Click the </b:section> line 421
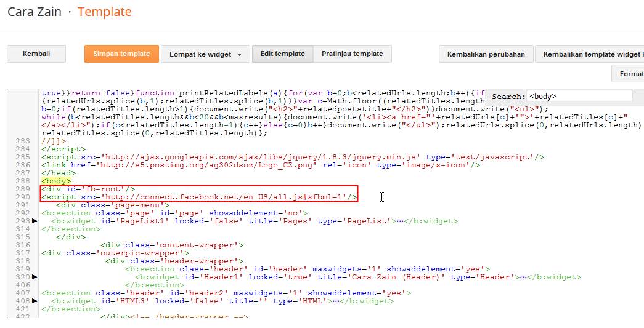Screen dimensions: 644x328 point(71,309)
